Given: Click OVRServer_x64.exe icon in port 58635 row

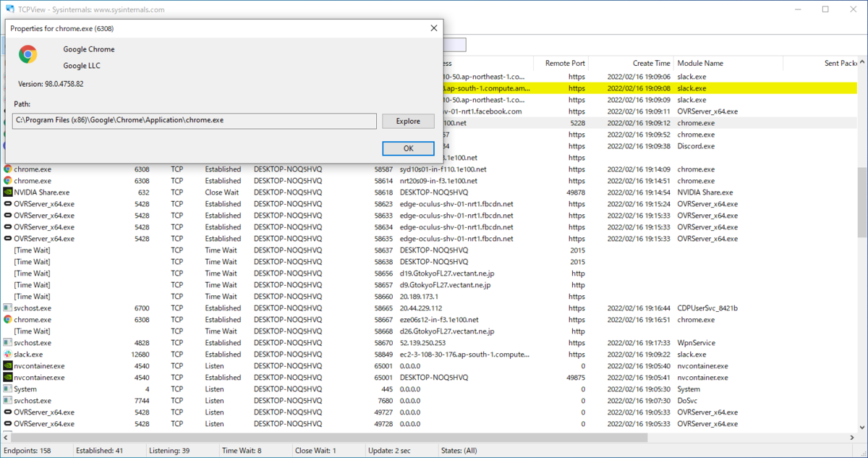Looking at the screenshot, I should [x=8, y=239].
